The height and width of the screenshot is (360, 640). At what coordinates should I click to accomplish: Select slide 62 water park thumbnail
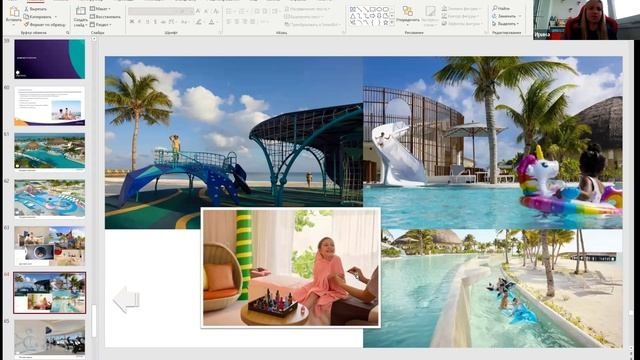[x=50, y=198]
